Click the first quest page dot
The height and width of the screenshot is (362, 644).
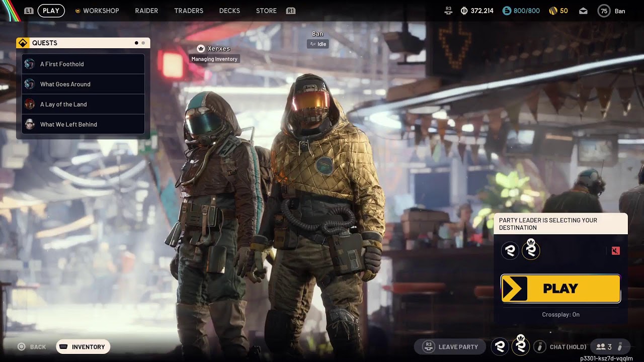point(136,43)
